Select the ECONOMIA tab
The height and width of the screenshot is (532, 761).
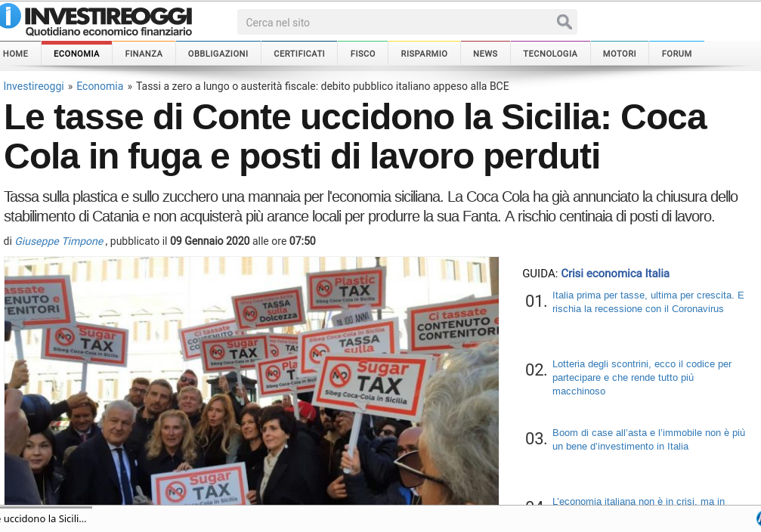click(x=76, y=54)
